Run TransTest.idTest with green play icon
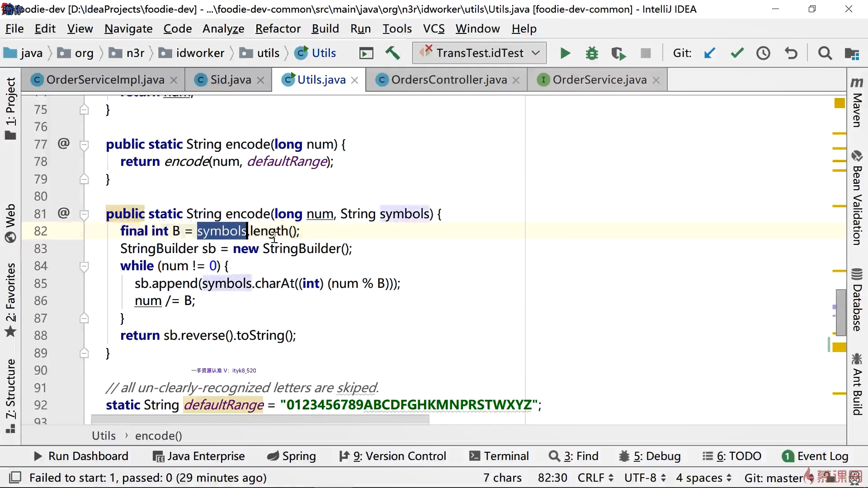Image resolution: width=868 pixels, height=488 pixels. (x=565, y=53)
